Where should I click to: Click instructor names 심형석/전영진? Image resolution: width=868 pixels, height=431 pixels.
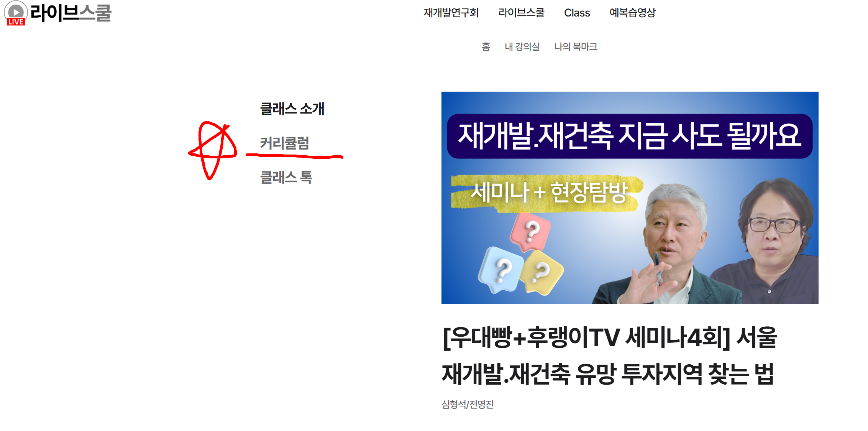(468, 405)
